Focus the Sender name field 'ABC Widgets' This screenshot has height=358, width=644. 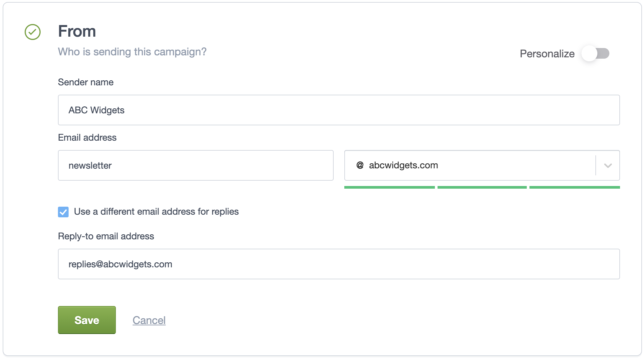pyautogui.click(x=339, y=110)
